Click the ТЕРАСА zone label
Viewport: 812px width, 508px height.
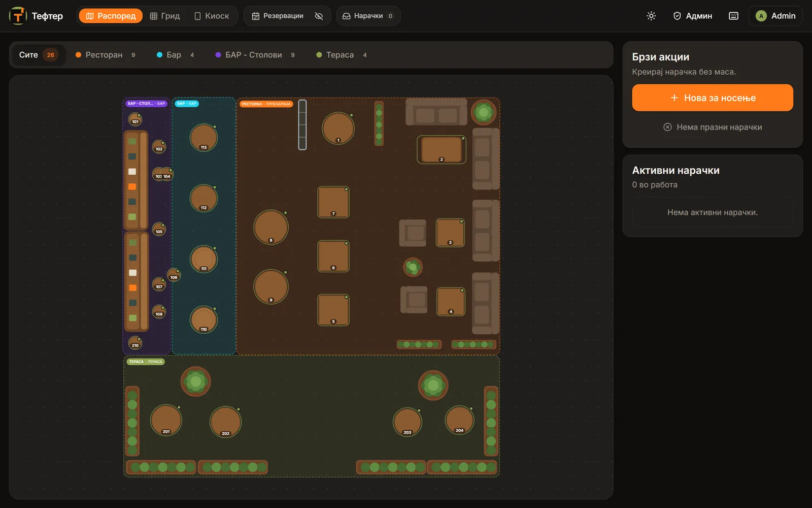(145, 362)
